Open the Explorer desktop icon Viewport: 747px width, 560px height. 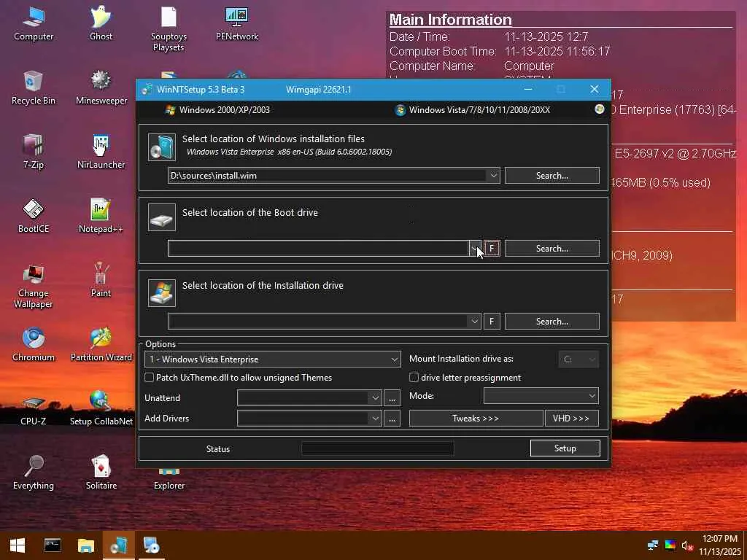(x=169, y=480)
